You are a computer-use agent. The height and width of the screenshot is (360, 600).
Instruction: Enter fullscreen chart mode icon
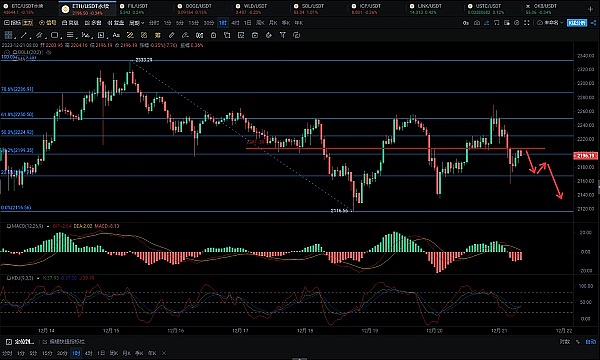(x=527, y=23)
